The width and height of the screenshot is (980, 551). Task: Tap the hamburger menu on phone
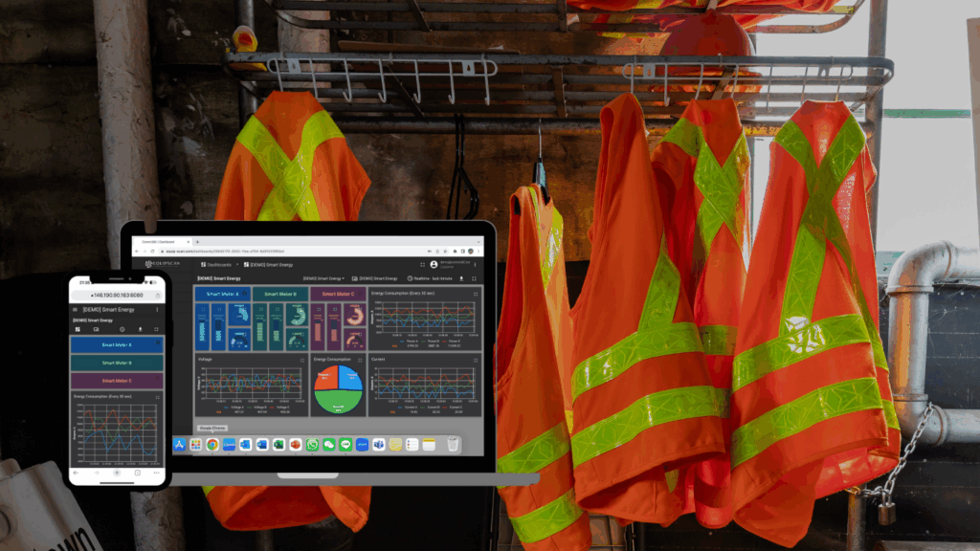pos(76,310)
